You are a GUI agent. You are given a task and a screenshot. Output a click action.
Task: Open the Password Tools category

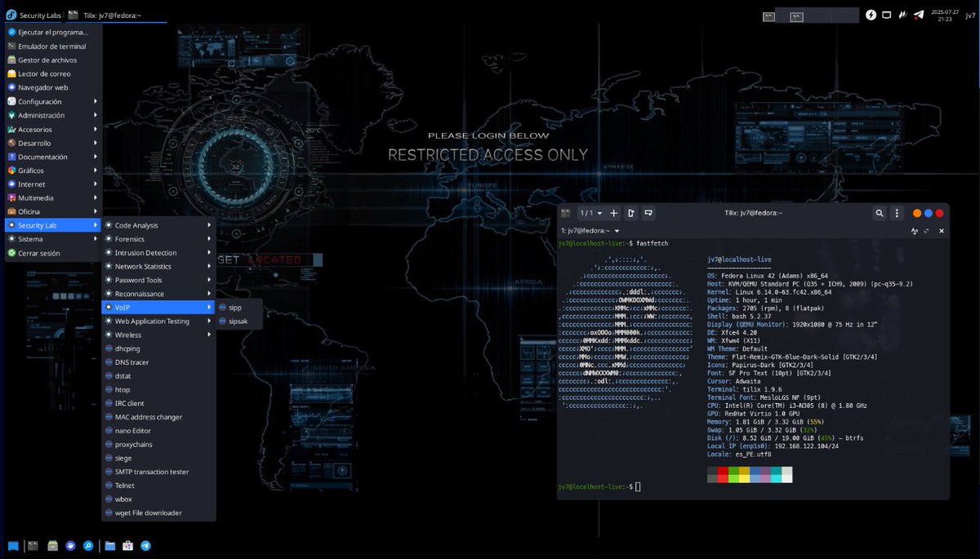(158, 280)
